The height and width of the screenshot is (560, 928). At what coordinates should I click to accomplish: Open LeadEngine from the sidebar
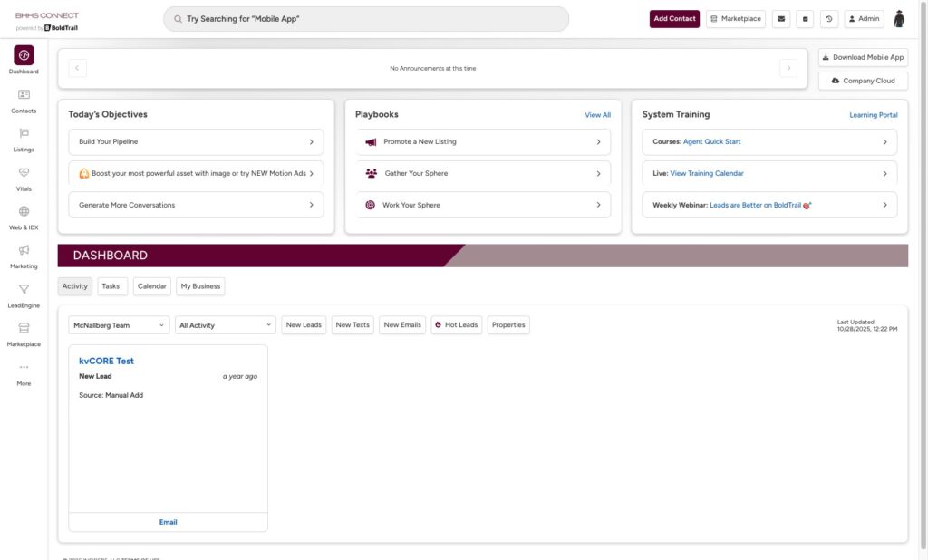coord(24,294)
